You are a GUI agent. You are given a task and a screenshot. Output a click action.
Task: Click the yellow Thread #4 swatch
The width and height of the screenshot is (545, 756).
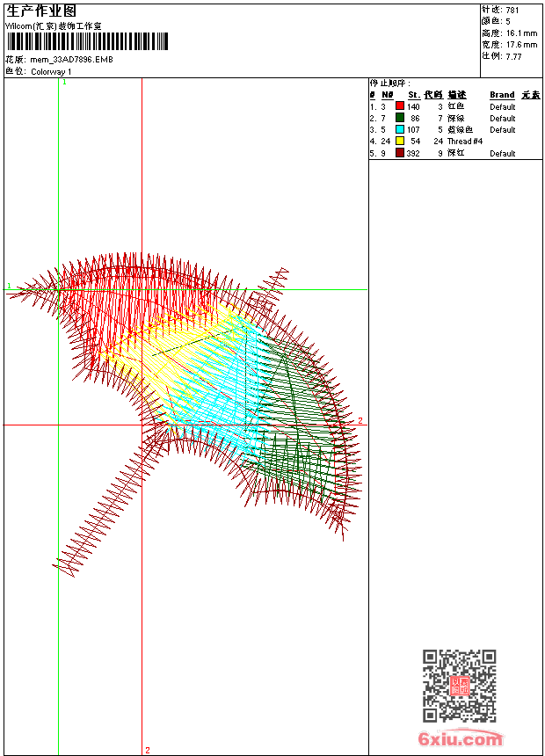click(400, 141)
